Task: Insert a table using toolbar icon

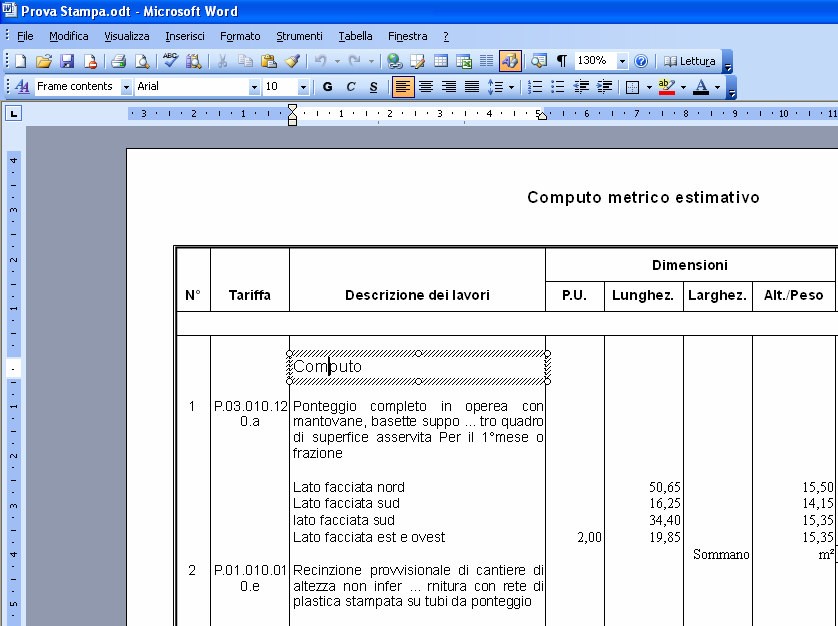Action: pos(440,61)
